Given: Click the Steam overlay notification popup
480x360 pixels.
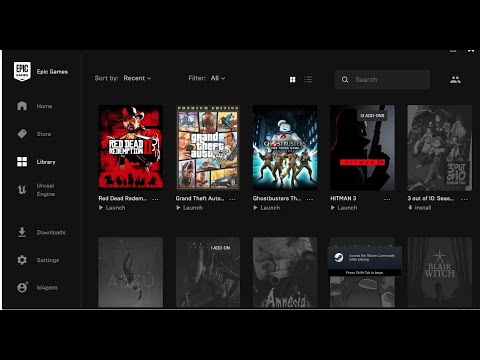Looking at the screenshot, I should pos(365,261).
